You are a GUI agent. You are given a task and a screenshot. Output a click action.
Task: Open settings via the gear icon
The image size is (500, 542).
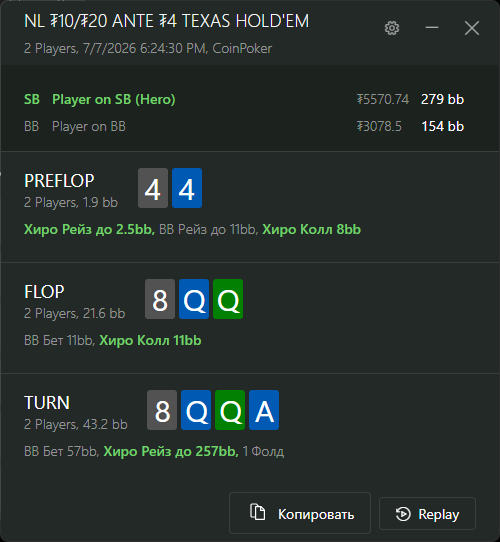click(392, 28)
